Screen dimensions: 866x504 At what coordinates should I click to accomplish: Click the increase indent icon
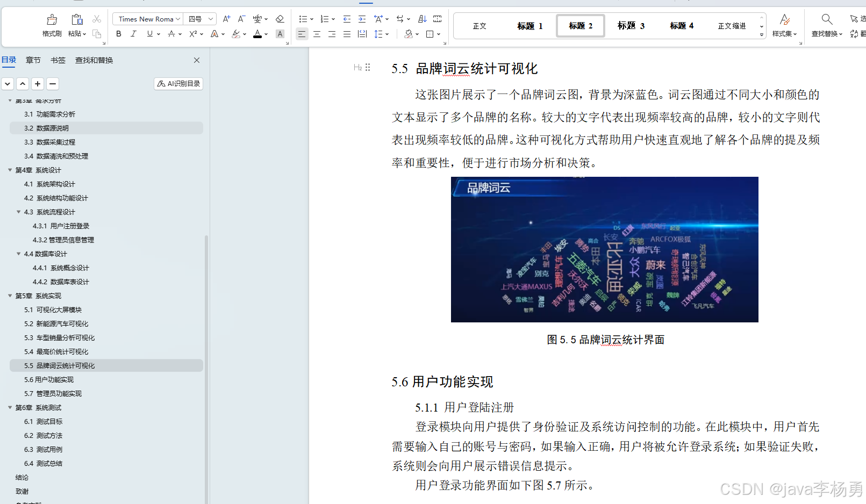tap(362, 19)
